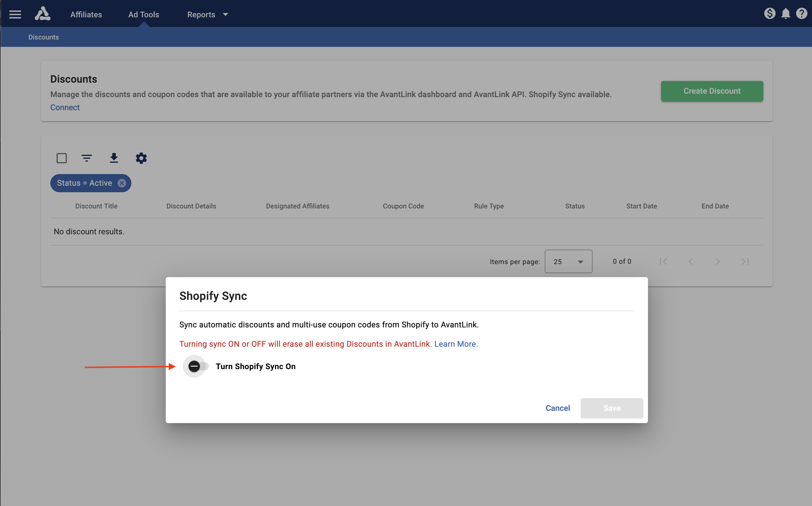Click the AvantLink logo
812x506 pixels.
pos(43,13)
